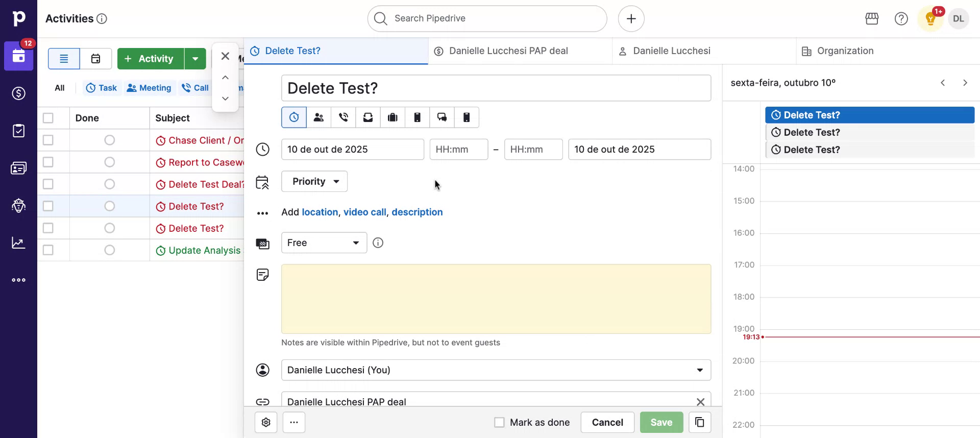The width and height of the screenshot is (980, 438).
Task: Mark Chase Client activity as done
Action: click(x=109, y=140)
